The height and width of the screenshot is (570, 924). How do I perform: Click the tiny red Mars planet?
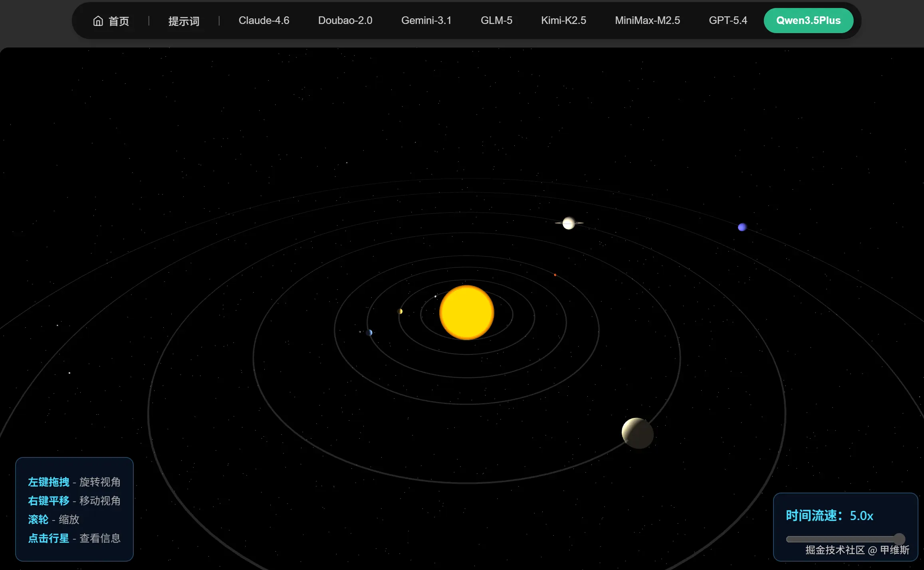point(555,275)
